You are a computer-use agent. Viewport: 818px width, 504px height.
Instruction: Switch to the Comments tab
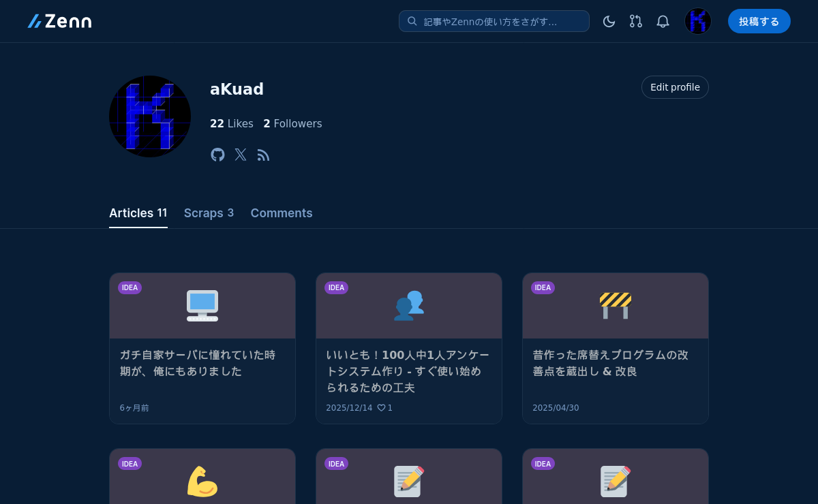(282, 213)
